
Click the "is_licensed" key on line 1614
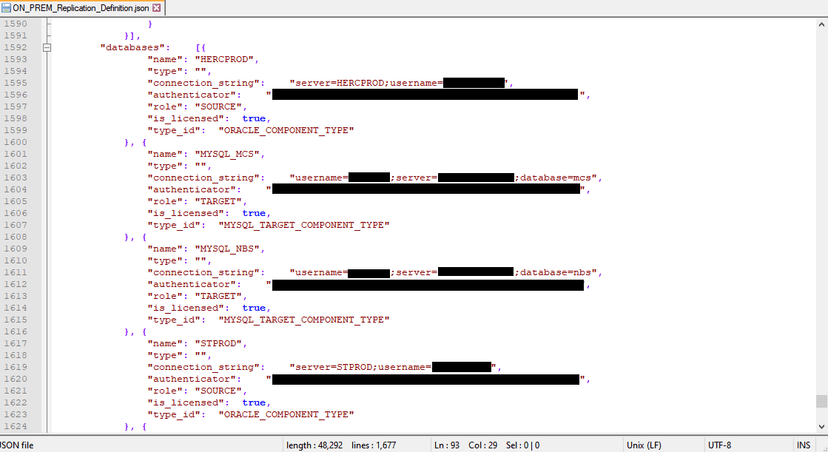(x=186, y=308)
